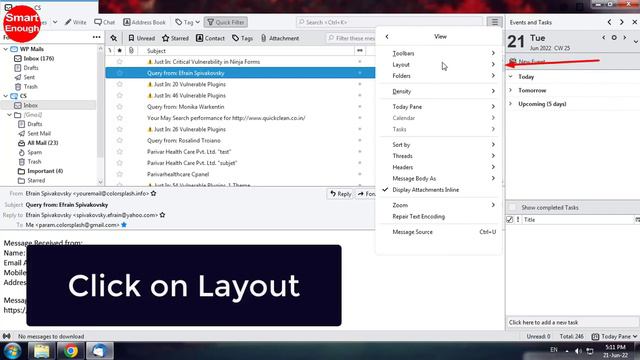Filter messages by Attachment
Screen dimensions: 640x360
[280, 38]
